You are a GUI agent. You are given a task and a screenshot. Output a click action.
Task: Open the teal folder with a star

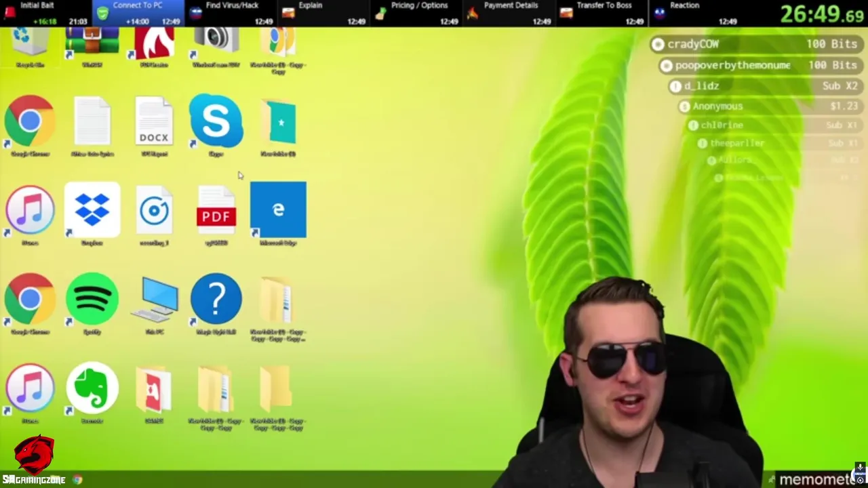278,126
